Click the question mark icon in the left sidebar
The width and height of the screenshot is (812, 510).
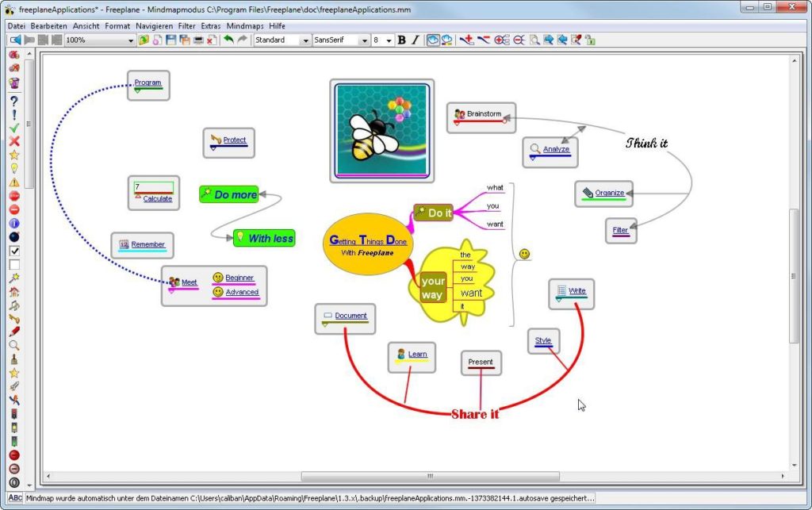[14, 101]
